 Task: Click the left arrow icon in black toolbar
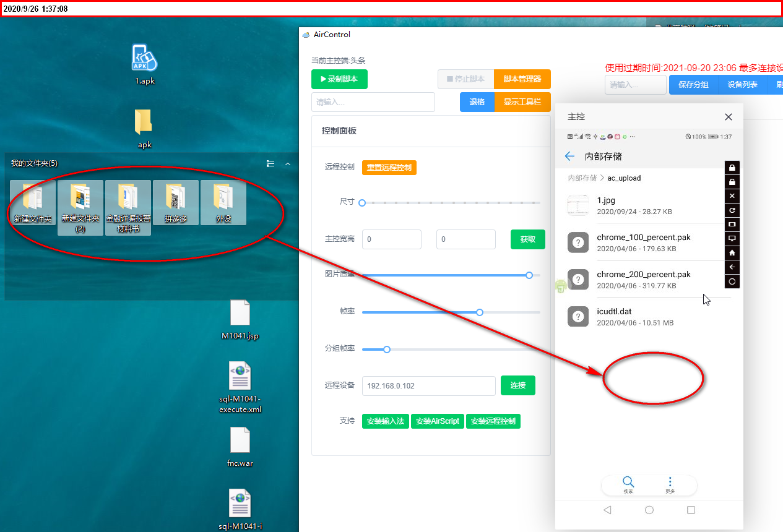coord(732,267)
